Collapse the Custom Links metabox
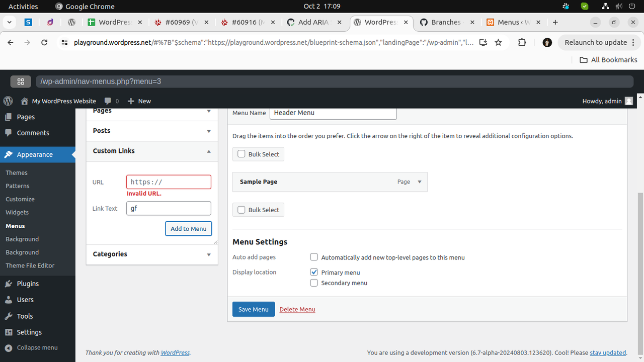644x362 pixels. coord(152,151)
